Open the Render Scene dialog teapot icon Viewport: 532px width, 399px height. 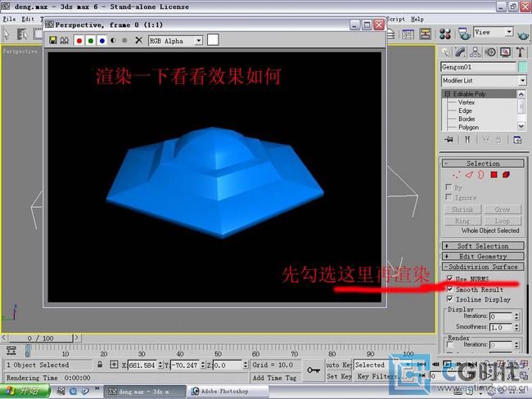464,34
